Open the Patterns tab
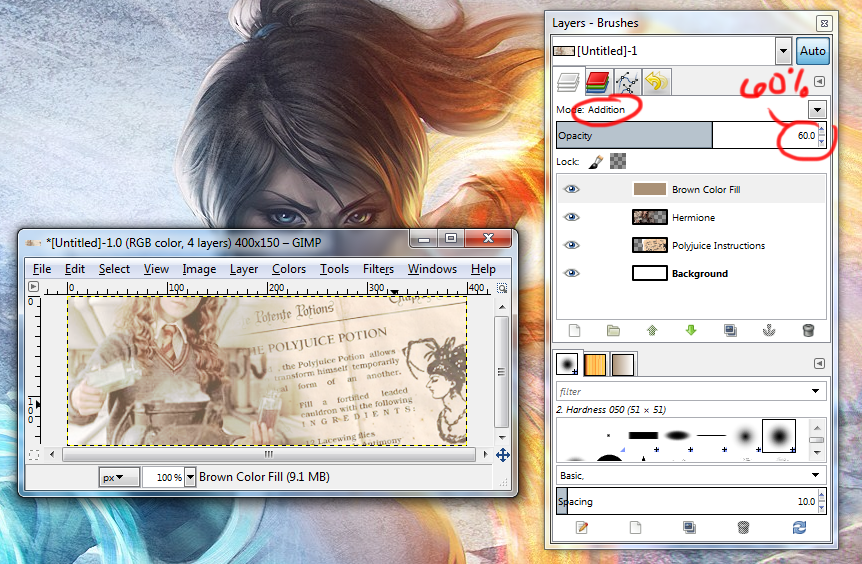 pyautogui.click(x=595, y=364)
